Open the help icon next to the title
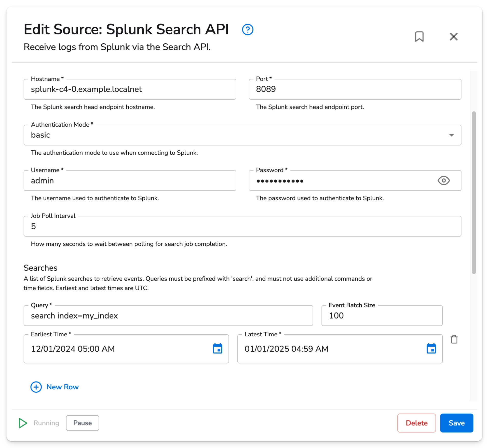The image size is (489, 448). [x=247, y=30]
